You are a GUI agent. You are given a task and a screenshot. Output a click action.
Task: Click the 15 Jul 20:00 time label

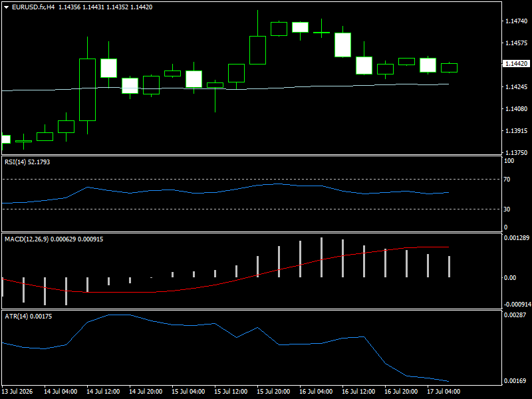pos(273,392)
